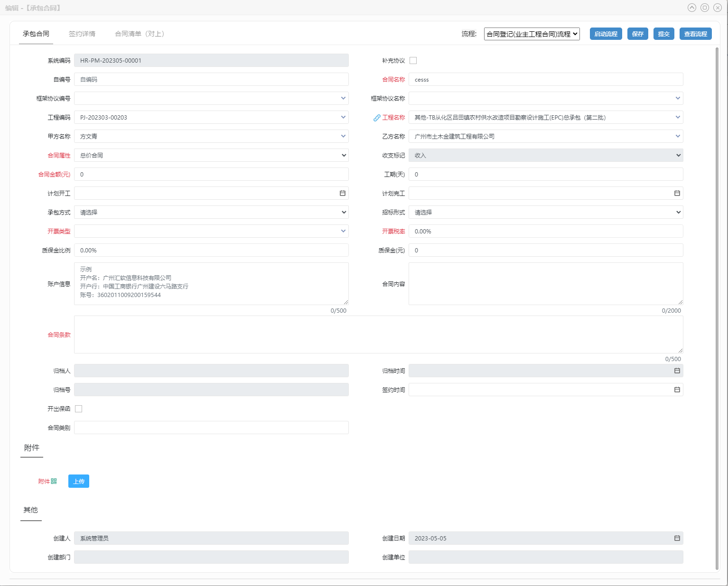
Task: Switch to the 签约详情 tab
Action: coord(82,34)
